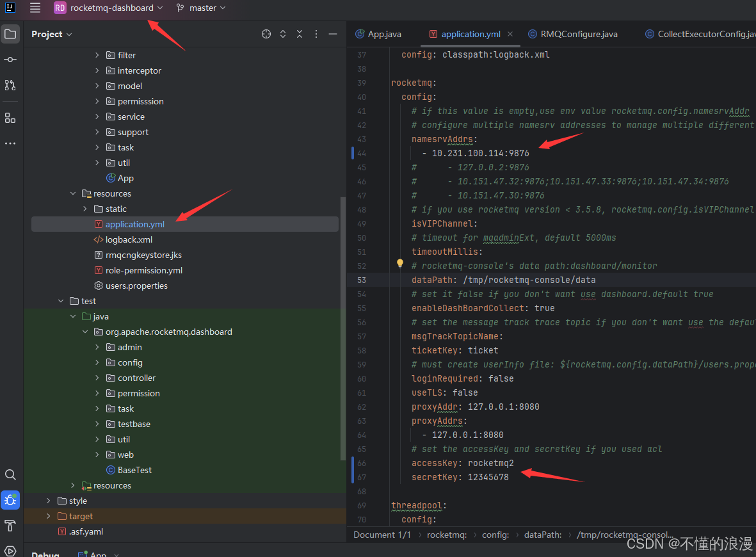
Task: Open the Debug tool window icon
Action: [x=10, y=500]
